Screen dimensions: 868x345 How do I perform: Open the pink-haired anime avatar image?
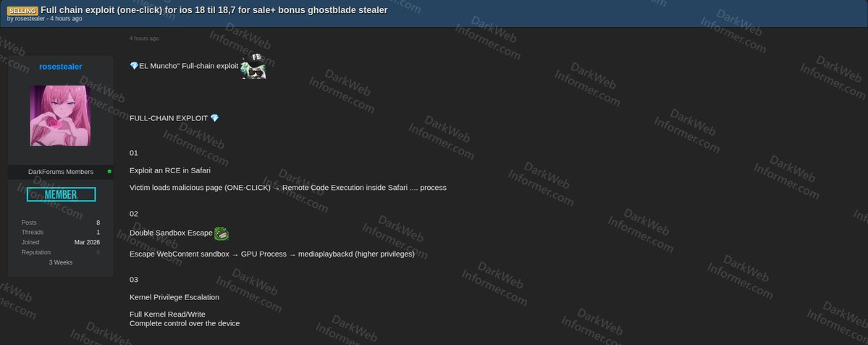click(60, 115)
